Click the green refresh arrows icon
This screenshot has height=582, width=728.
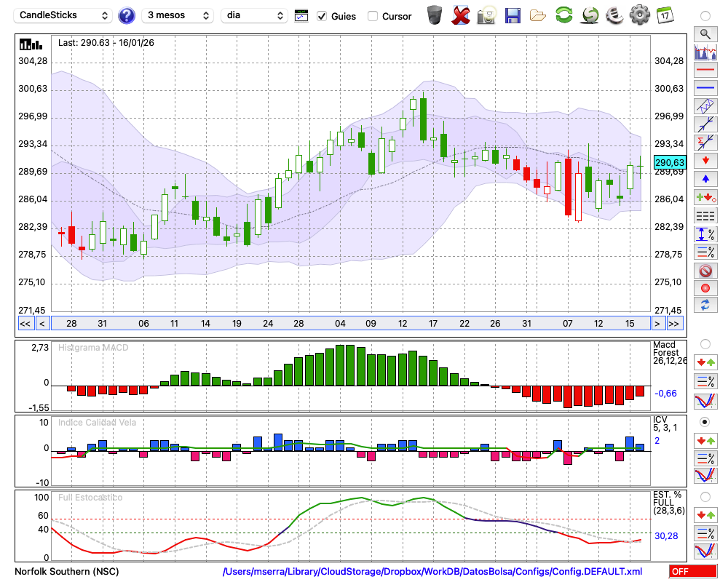563,15
